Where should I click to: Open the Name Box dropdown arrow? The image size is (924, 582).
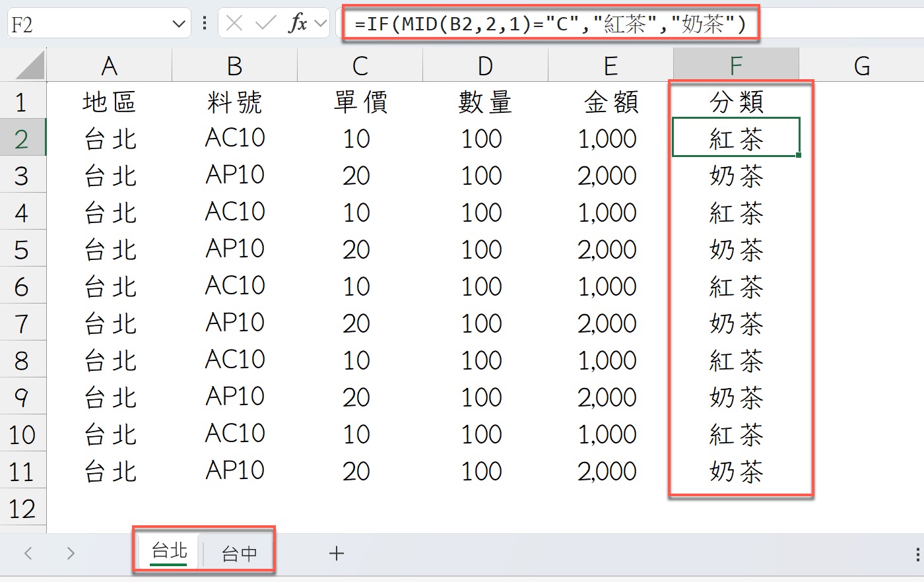point(178,23)
